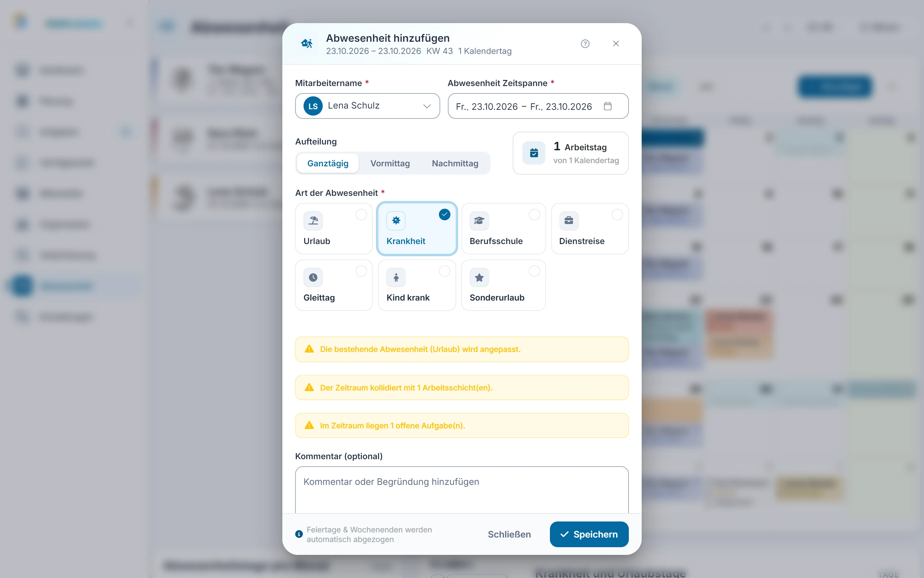Screen dimensions: 924x578
Task: Click the info icon beside Feiertage note
Action: click(299, 534)
